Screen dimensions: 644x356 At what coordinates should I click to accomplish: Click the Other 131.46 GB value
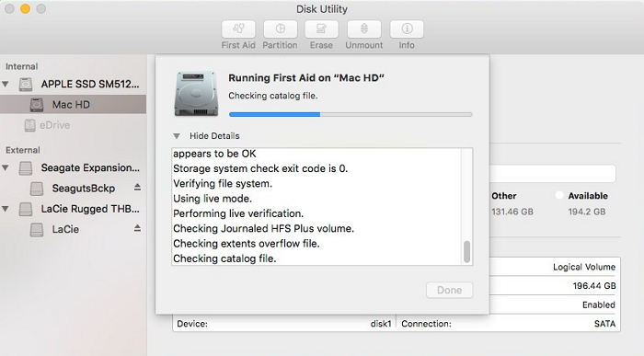[512, 212]
